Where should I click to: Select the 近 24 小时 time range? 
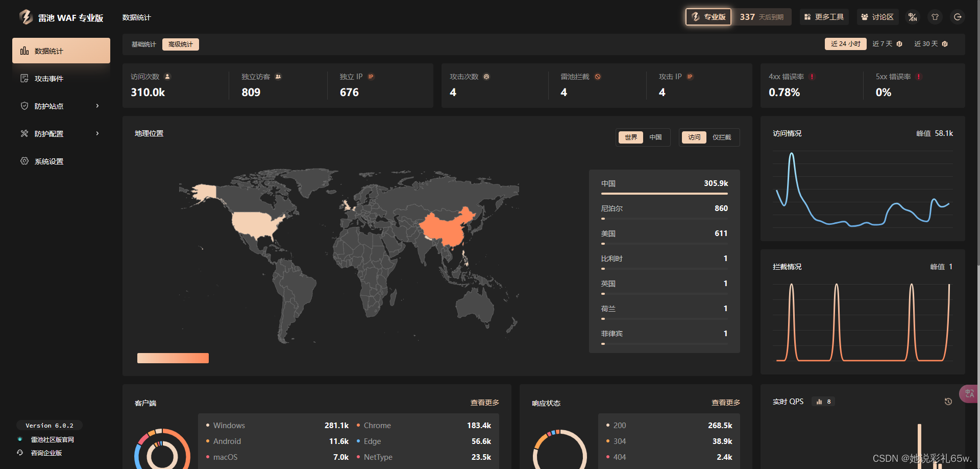pyautogui.click(x=845, y=44)
